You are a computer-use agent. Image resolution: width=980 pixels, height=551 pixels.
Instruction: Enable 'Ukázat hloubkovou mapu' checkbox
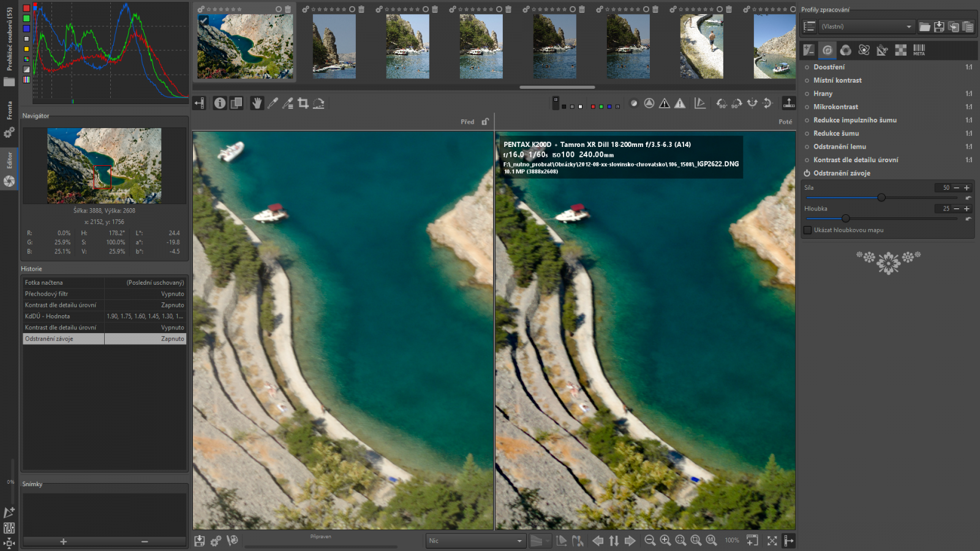coord(808,230)
